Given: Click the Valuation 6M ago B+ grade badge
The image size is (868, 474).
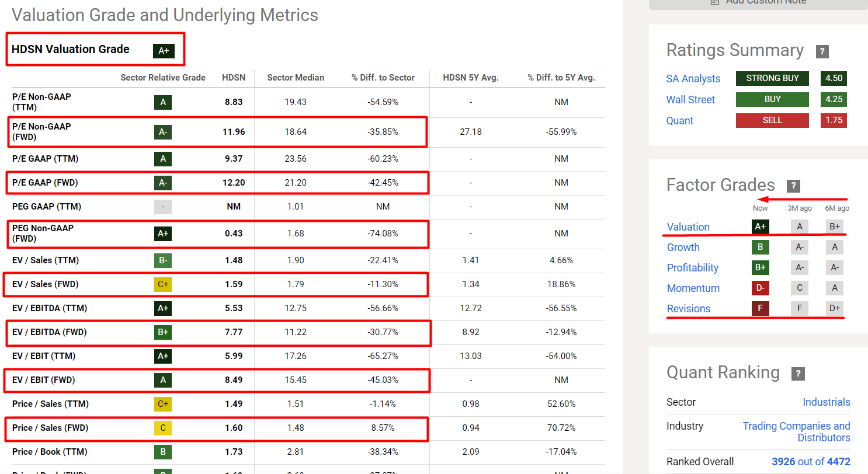Looking at the screenshot, I should (x=835, y=226).
